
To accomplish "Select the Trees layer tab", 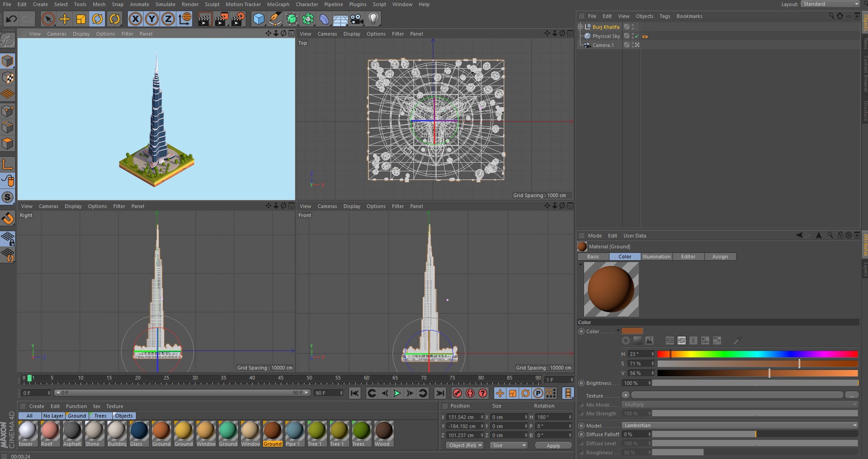I will click(x=100, y=416).
